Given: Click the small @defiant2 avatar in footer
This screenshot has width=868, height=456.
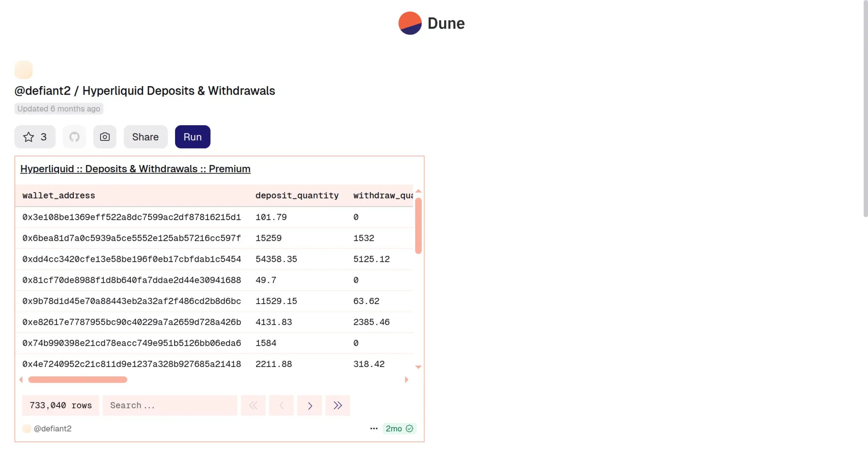Looking at the screenshot, I should pyautogui.click(x=27, y=428).
